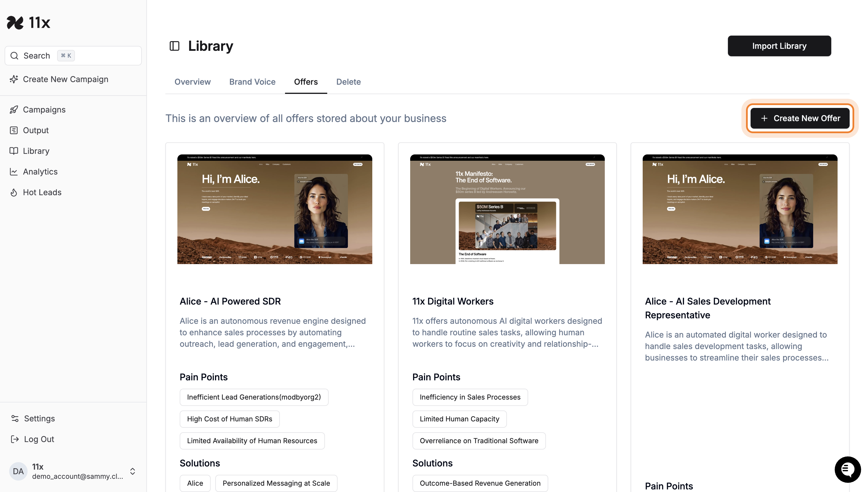Image resolution: width=868 pixels, height=492 pixels.
Task: Select the Offers tab
Action: coord(306,82)
